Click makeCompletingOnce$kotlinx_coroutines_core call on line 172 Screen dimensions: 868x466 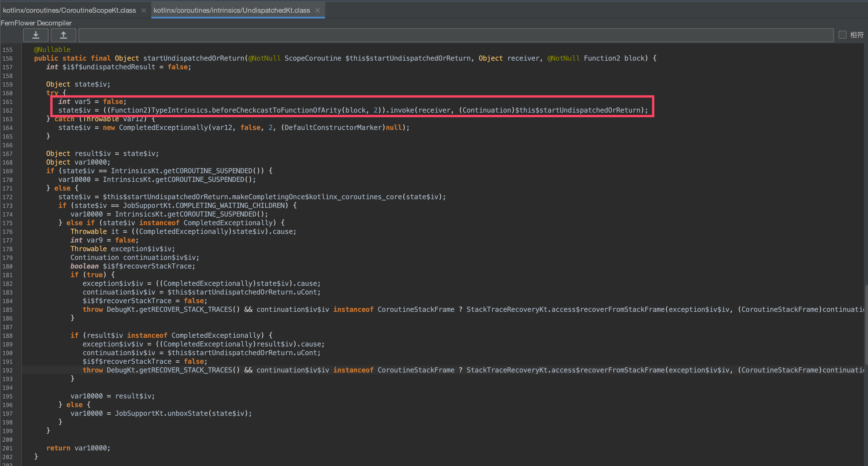(x=317, y=197)
